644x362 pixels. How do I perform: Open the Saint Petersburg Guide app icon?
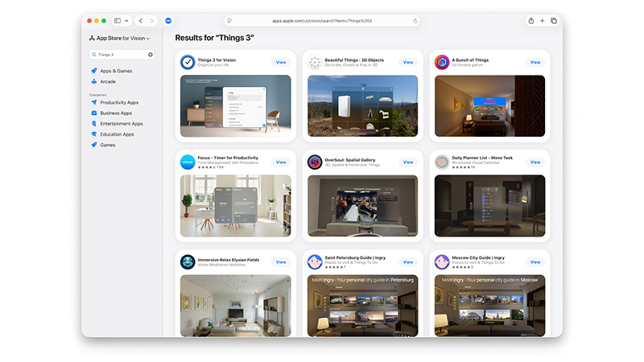[315, 262]
